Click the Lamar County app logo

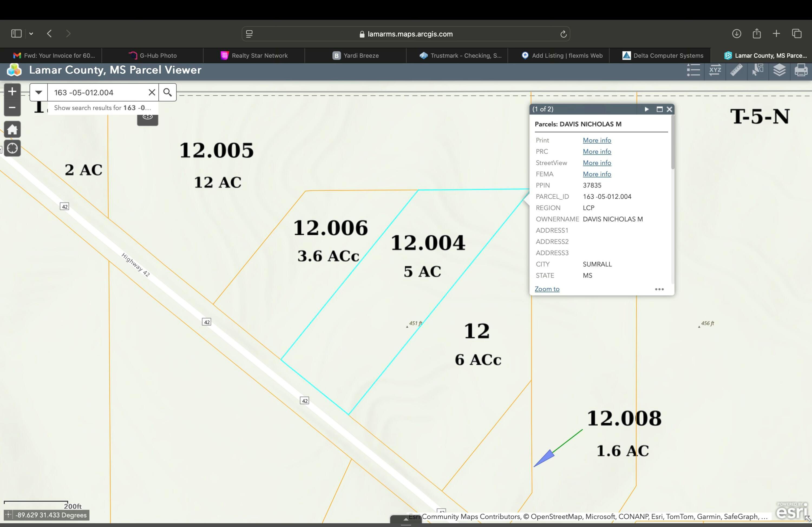pyautogui.click(x=14, y=70)
